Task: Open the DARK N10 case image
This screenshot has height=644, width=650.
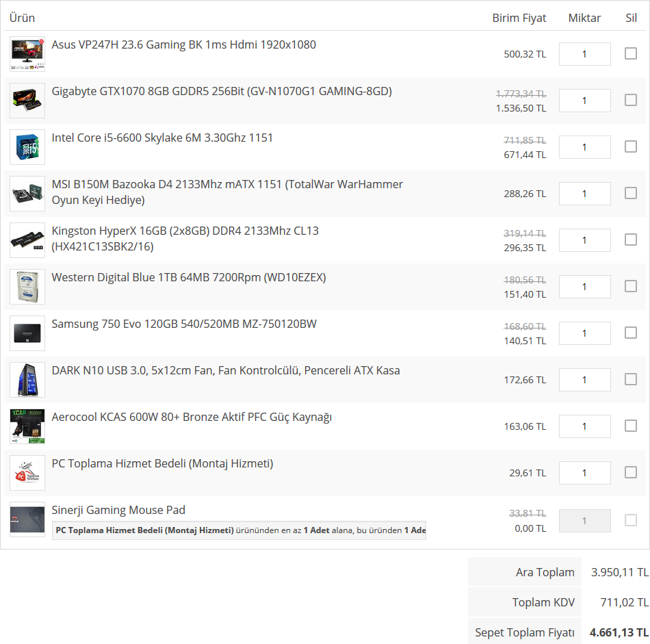Action: (x=27, y=380)
